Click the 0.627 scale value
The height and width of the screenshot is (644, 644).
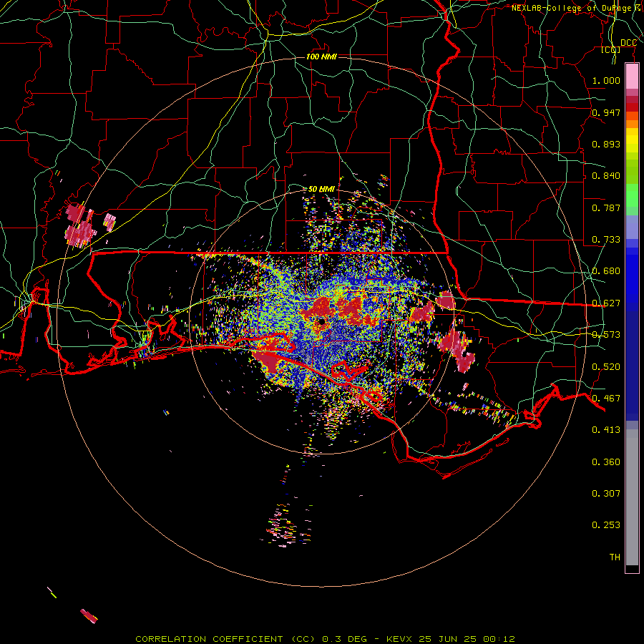point(606,303)
